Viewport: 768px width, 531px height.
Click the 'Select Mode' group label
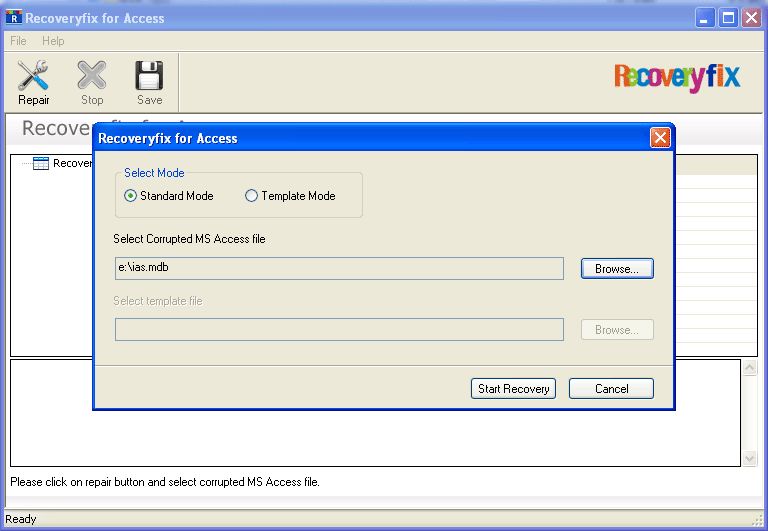[x=154, y=173]
